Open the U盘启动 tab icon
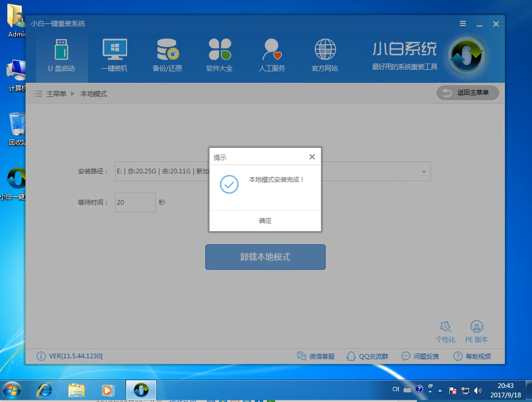This screenshot has width=532, height=402. (61, 50)
